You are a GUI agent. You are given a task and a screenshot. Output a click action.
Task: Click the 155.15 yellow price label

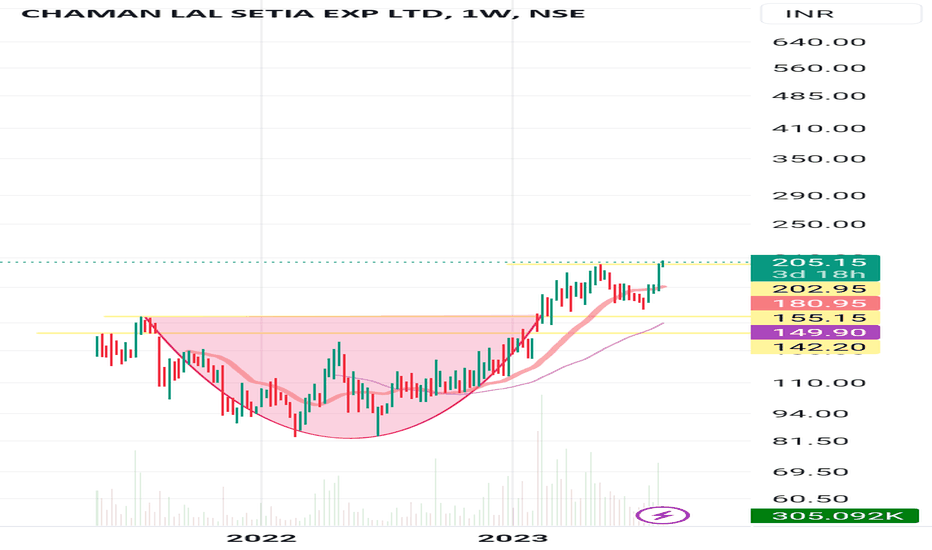point(815,318)
